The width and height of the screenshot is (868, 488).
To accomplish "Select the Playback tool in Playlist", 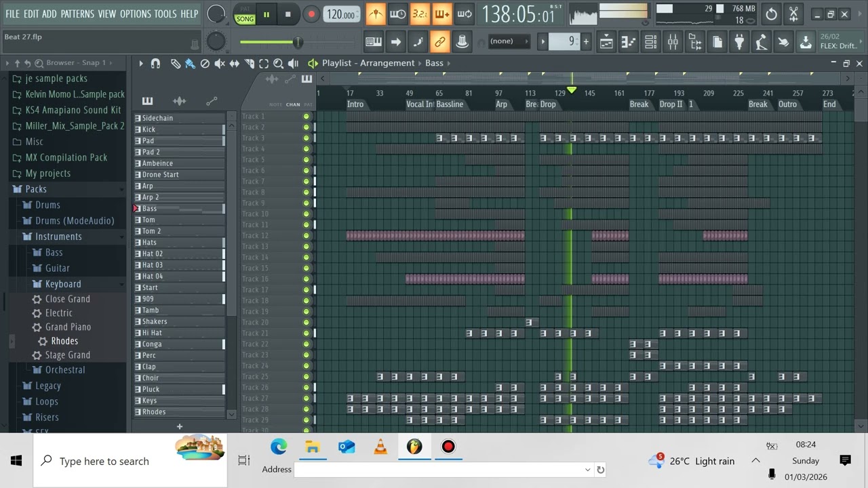I will coord(294,63).
